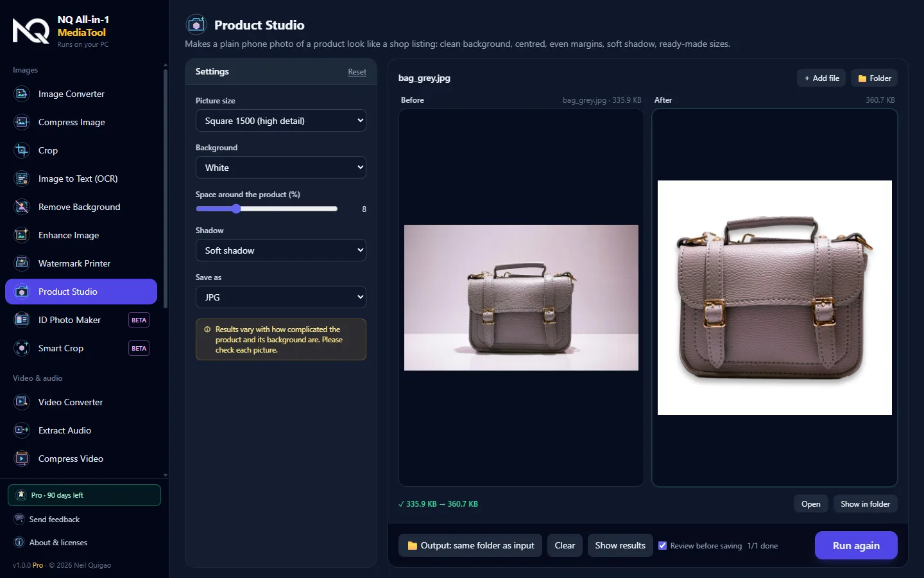Toggle the Review before saving checkbox
The height and width of the screenshot is (578, 924).
(663, 545)
